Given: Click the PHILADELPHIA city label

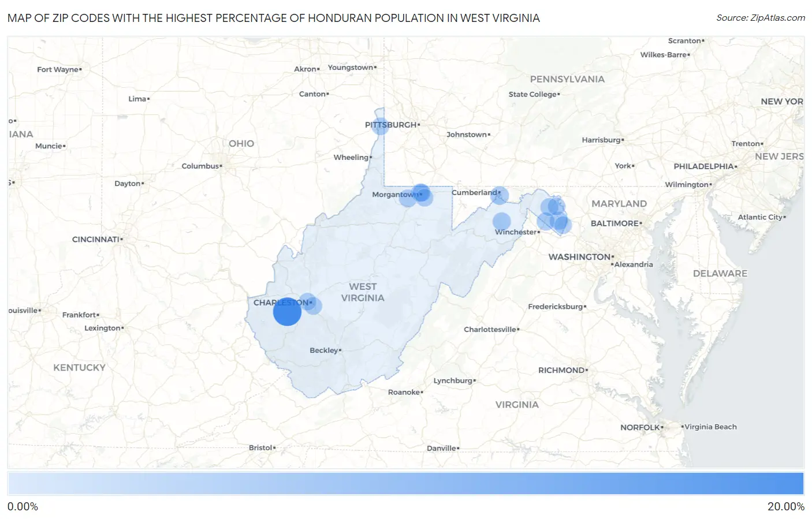Looking at the screenshot, I should 703,166.
